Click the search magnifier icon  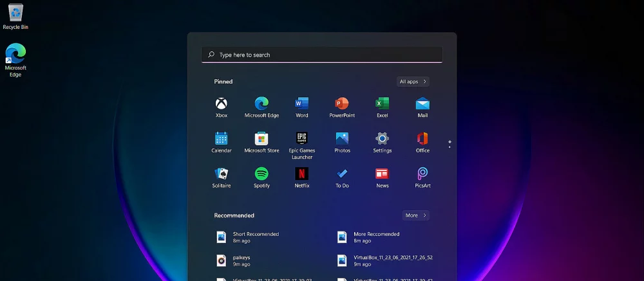tap(211, 55)
